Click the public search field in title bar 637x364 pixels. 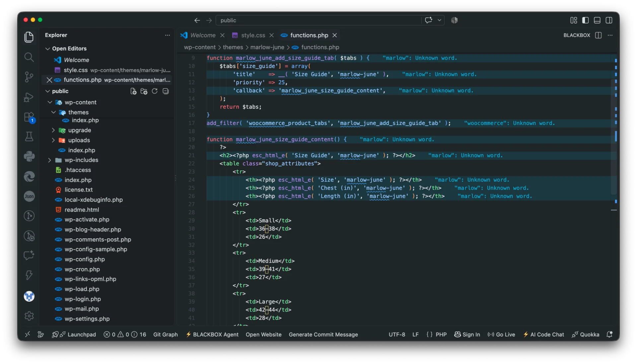[x=318, y=20]
